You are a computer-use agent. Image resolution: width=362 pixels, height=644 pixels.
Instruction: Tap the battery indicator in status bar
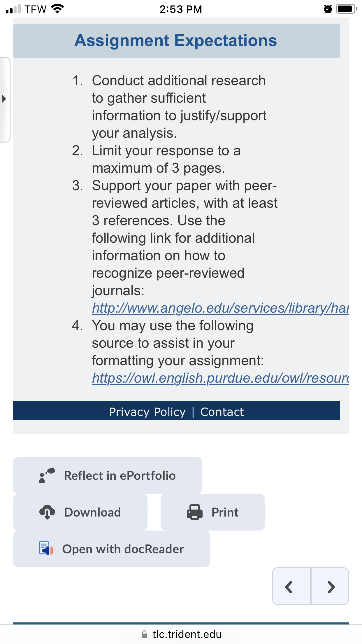point(347,9)
